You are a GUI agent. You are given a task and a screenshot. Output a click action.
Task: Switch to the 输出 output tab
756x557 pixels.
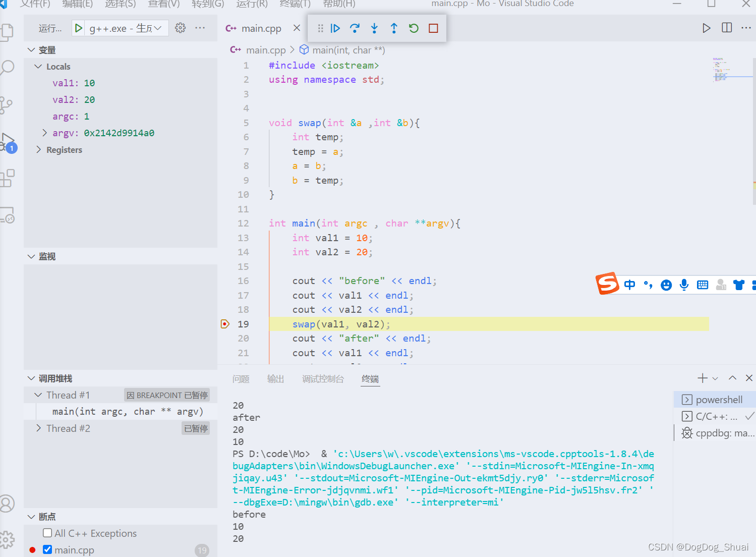click(275, 379)
